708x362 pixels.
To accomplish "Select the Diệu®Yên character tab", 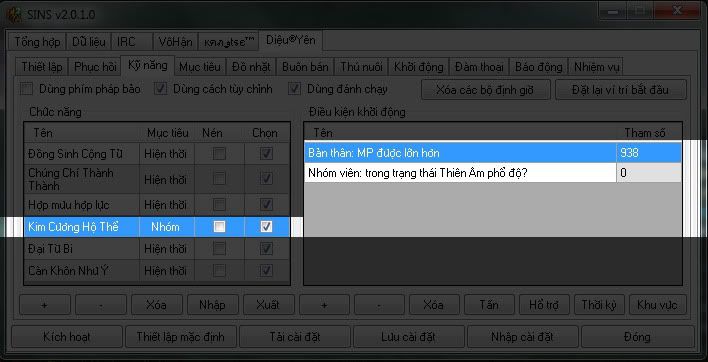I will pyautogui.click(x=290, y=40).
